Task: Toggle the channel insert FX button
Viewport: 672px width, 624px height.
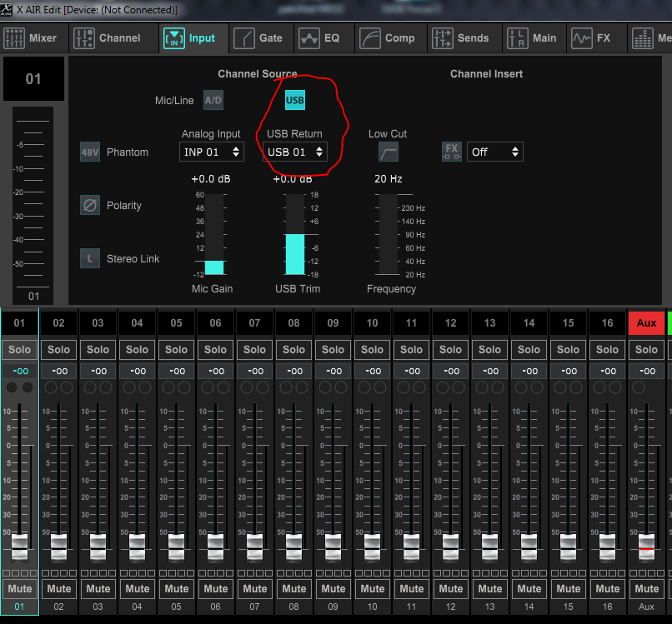Action: [452, 152]
